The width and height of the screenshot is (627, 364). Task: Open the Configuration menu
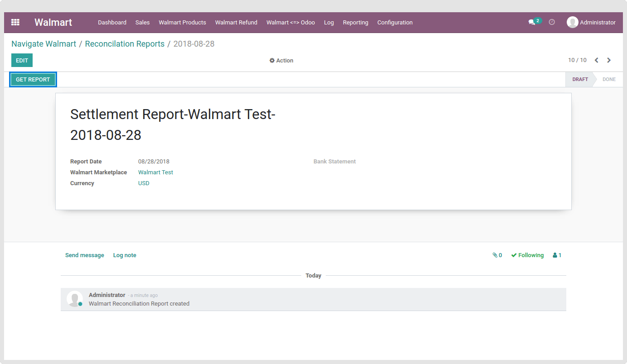[x=395, y=23]
